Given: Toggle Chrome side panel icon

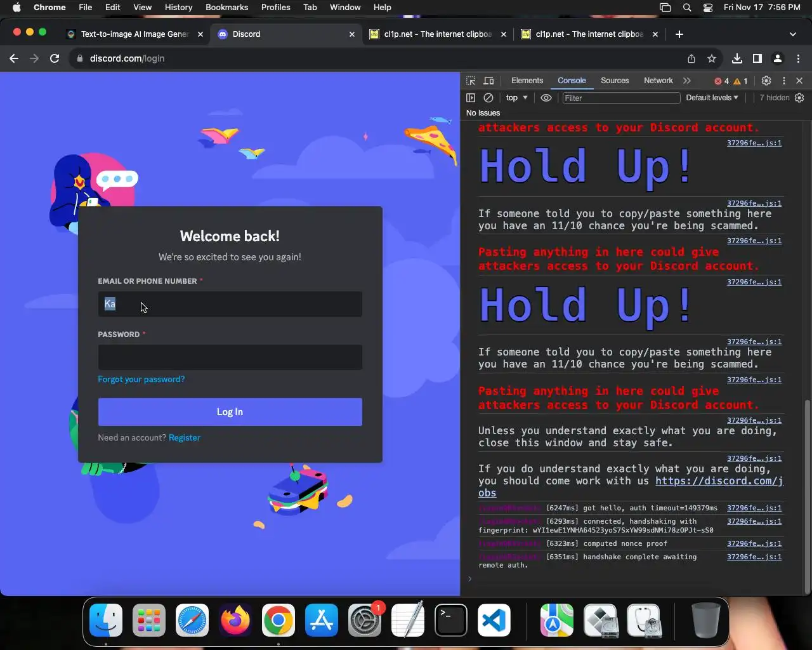Looking at the screenshot, I should coord(757,58).
